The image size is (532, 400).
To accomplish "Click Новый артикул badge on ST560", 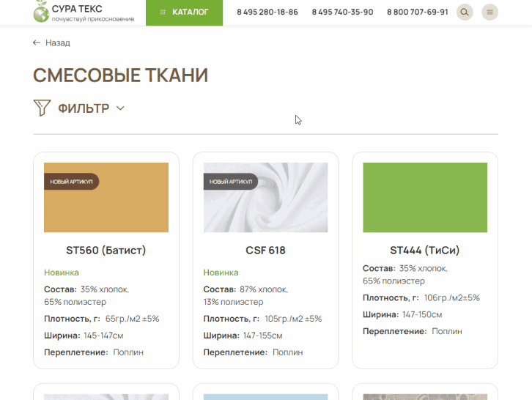I will click(x=71, y=182).
